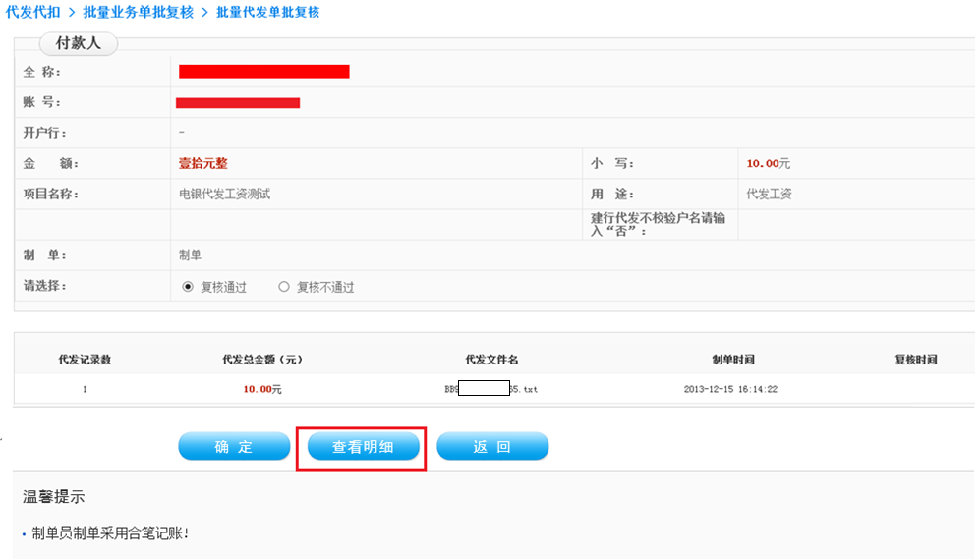This screenshot has height=560, width=980.
Task: Click the 代发 file name ending in .txt
Action: coord(490,389)
